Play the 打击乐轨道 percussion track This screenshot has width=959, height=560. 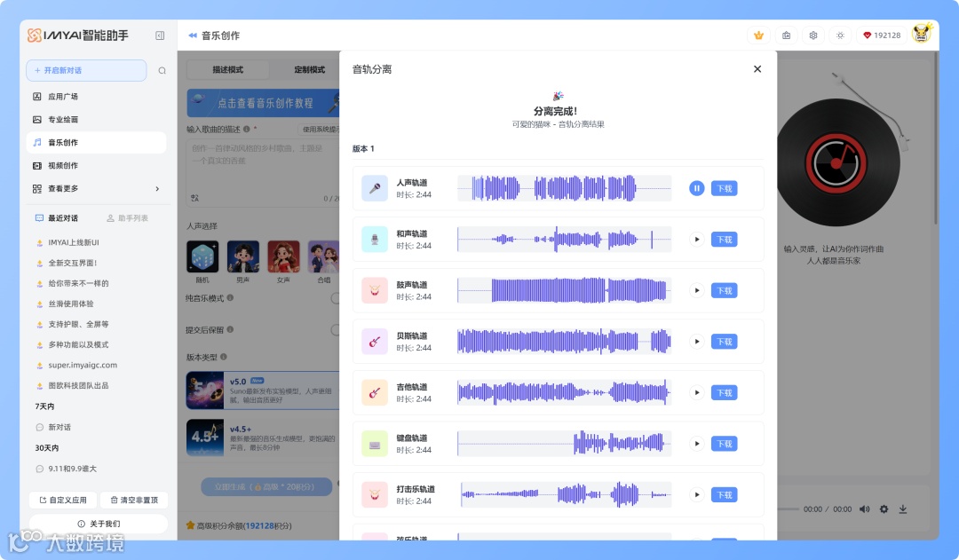tap(697, 494)
